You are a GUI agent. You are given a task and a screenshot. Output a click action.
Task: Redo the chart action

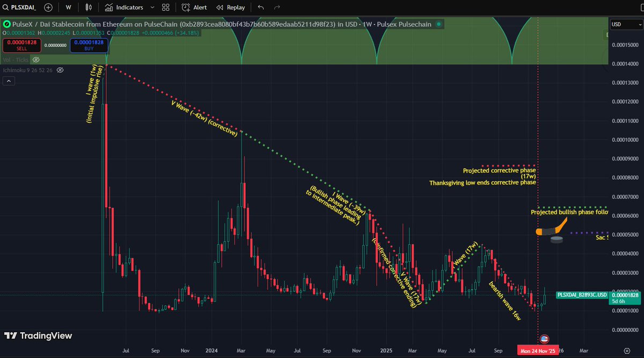pos(277,8)
